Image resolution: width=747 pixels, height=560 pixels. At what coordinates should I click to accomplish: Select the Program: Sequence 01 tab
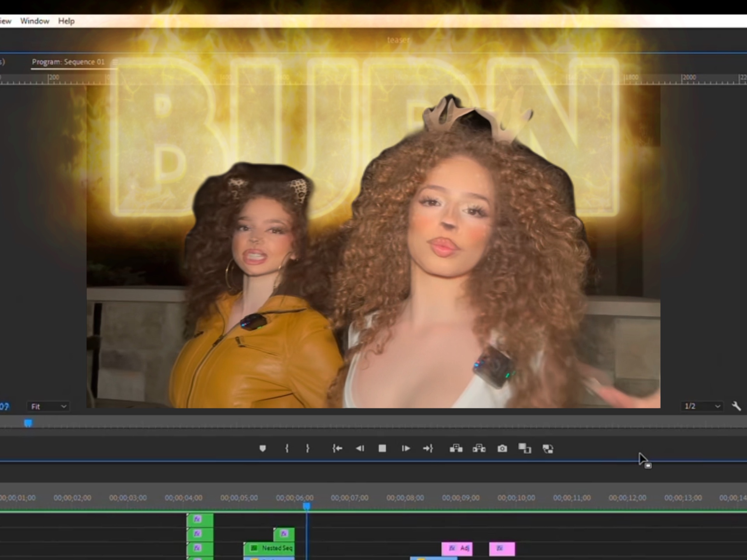[68, 62]
